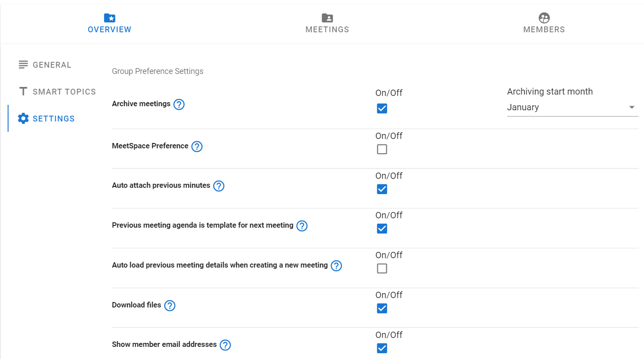Open help for Archive meetings
Viewport: 644px width, 359px height.
pos(179,104)
